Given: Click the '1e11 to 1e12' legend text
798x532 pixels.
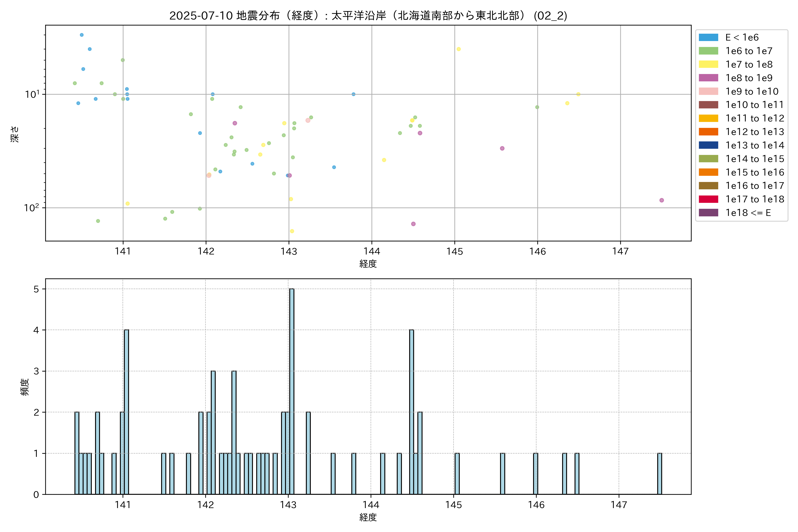Looking at the screenshot, I should 755,118.
